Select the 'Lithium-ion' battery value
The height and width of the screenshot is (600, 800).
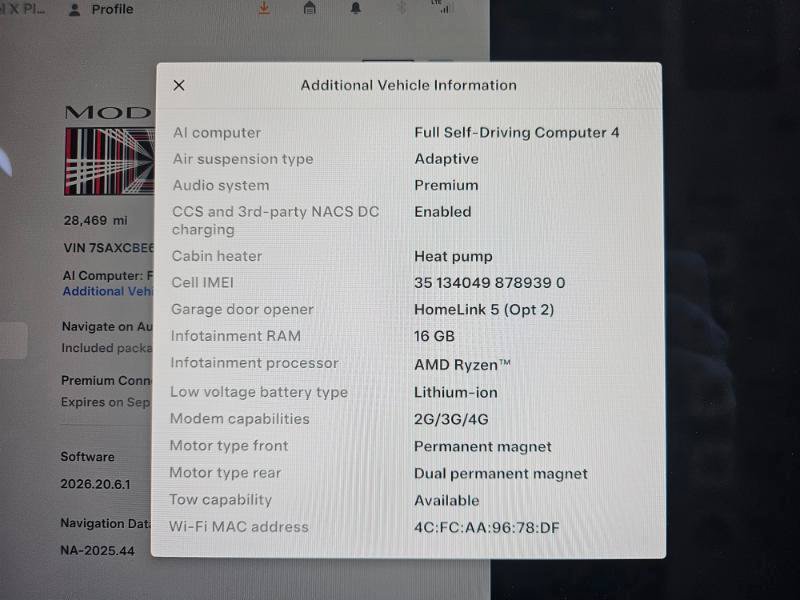point(455,392)
